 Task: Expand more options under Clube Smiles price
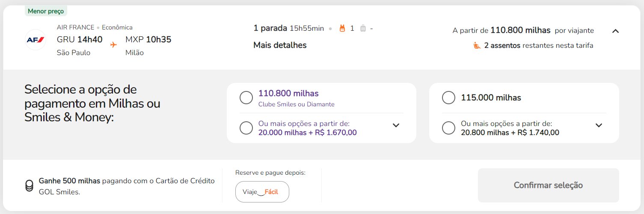coord(396,125)
